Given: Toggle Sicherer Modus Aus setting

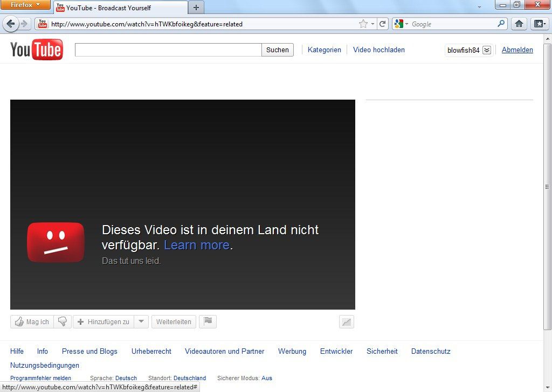Looking at the screenshot, I should point(267,378).
